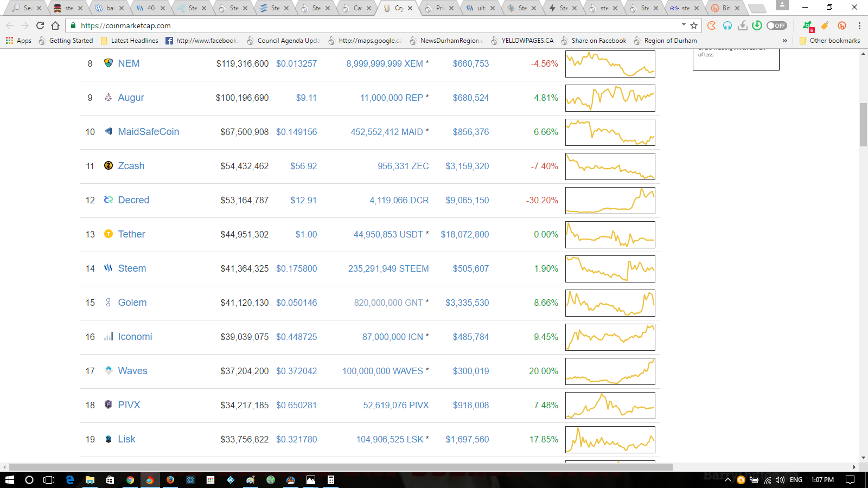Open the Decred coin page link
868x488 pixels.
(x=133, y=200)
